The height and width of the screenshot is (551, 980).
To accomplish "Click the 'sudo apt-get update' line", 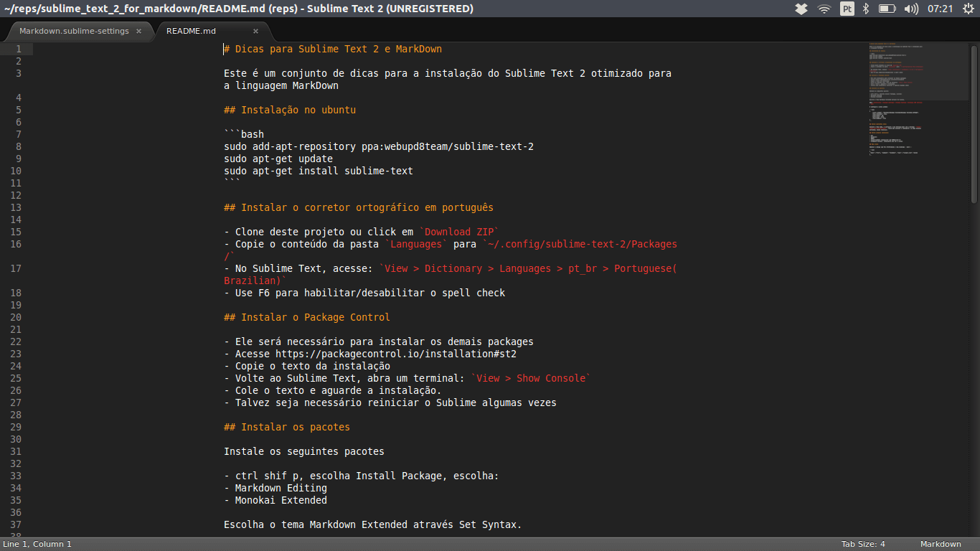I will 278,159.
